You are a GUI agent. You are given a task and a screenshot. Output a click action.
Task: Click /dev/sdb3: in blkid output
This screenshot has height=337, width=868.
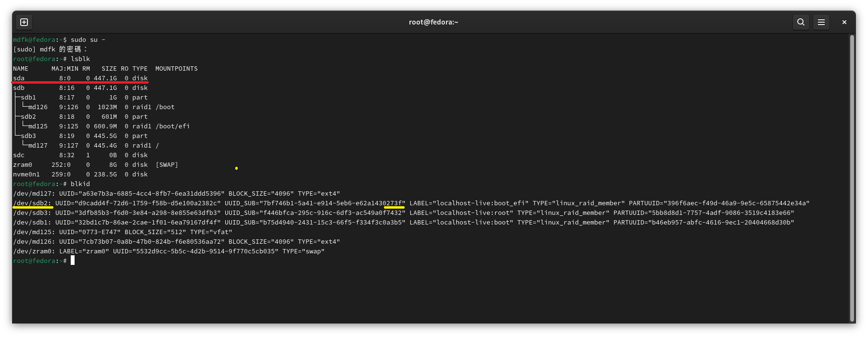tap(32, 213)
